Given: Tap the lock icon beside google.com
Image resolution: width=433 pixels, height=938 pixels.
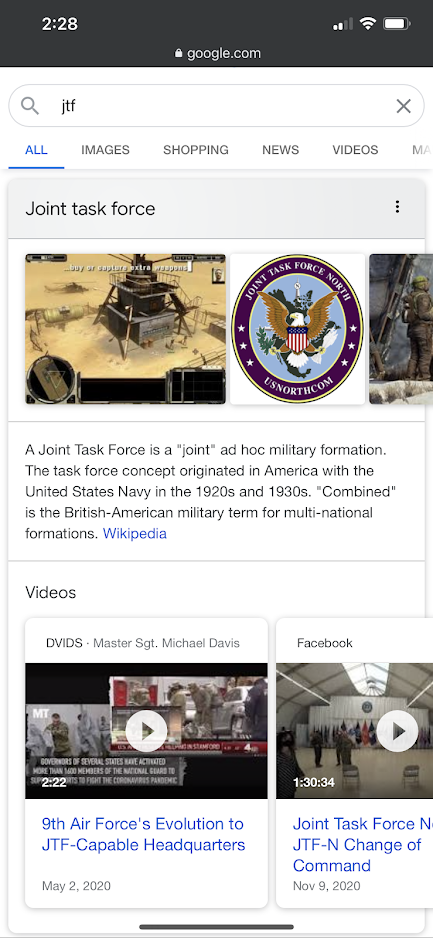Looking at the screenshot, I should pyautogui.click(x=178, y=53).
